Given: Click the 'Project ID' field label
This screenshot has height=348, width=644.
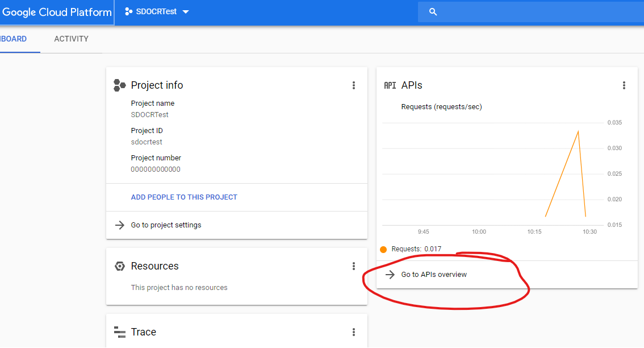Looking at the screenshot, I should tap(147, 130).
